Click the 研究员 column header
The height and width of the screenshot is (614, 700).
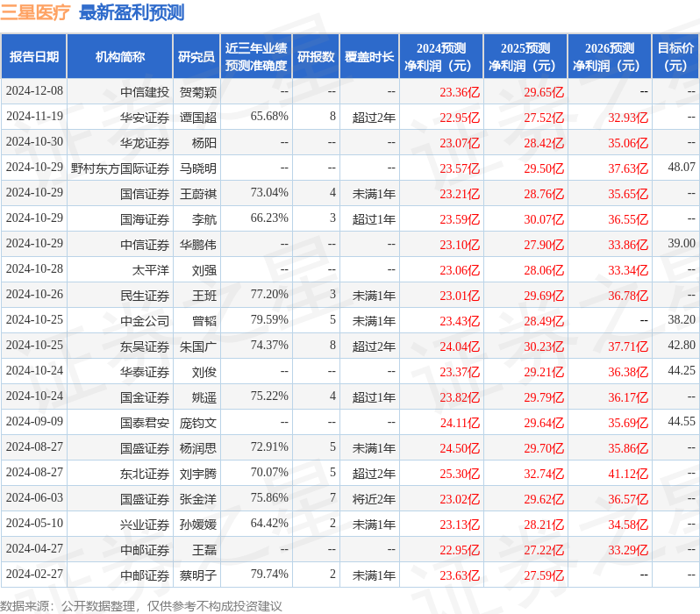point(196,57)
